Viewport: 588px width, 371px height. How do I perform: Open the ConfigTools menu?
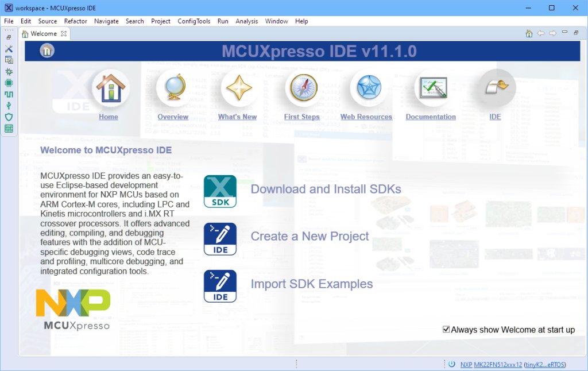pyautogui.click(x=194, y=21)
